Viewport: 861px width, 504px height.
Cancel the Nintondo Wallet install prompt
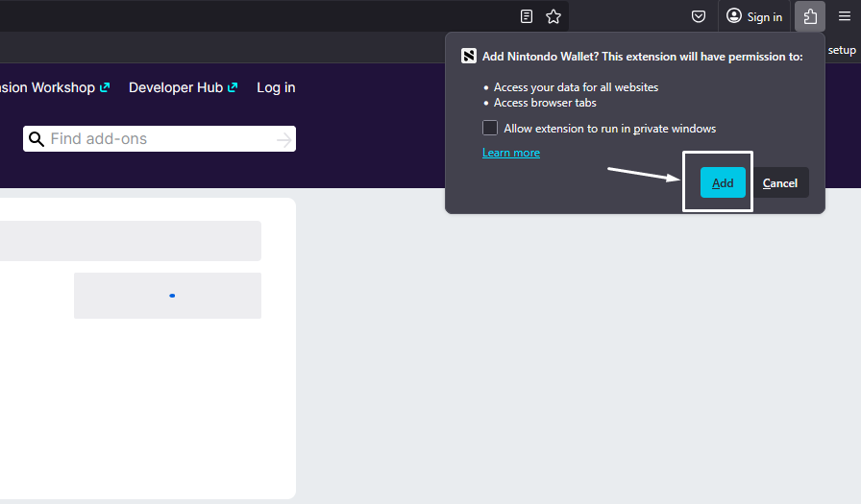coord(779,182)
